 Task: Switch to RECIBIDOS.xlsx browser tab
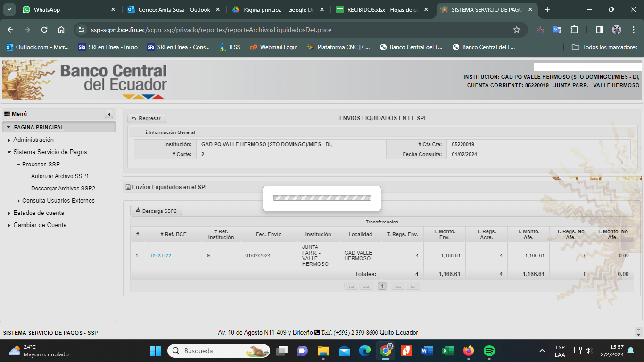[382, 10]
